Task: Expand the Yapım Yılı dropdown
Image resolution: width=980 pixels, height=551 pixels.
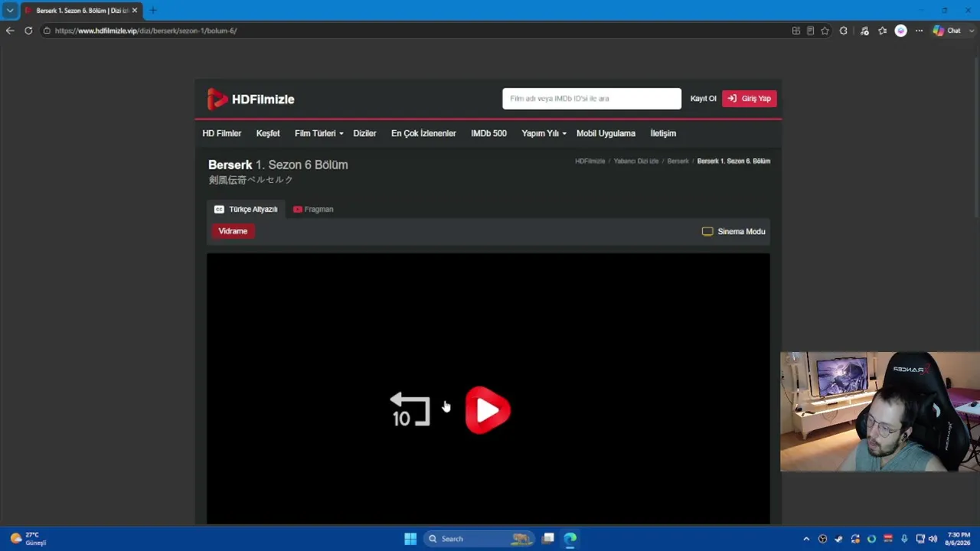Action: pyautogui.click(x=544, y=133)
